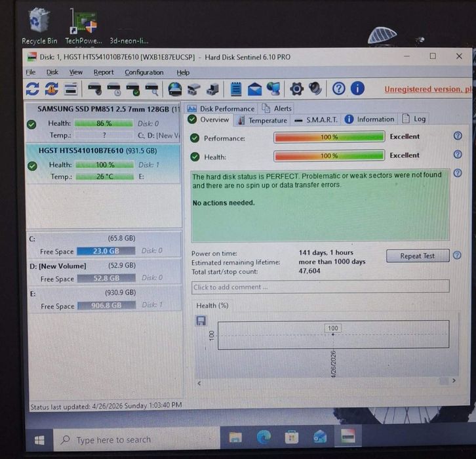Click the blue notepad report icon
The width and height of the screenshot is (476, 459).
tap(236, 89)
